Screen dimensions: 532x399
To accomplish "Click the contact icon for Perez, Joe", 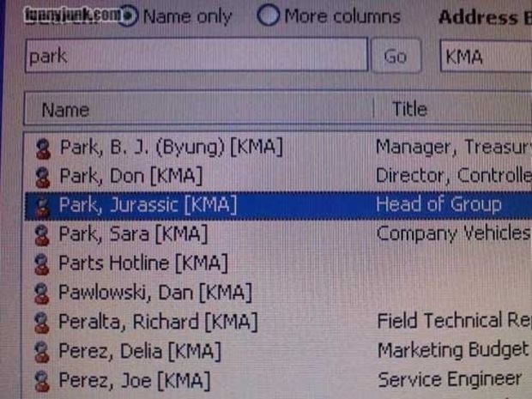I will (x=41, y=380).
